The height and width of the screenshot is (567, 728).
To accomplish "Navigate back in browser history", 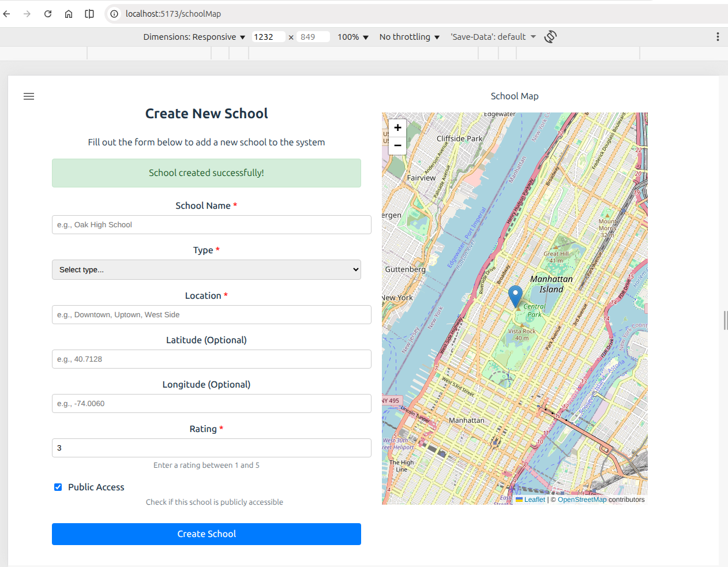I will [x=7, y=14].
